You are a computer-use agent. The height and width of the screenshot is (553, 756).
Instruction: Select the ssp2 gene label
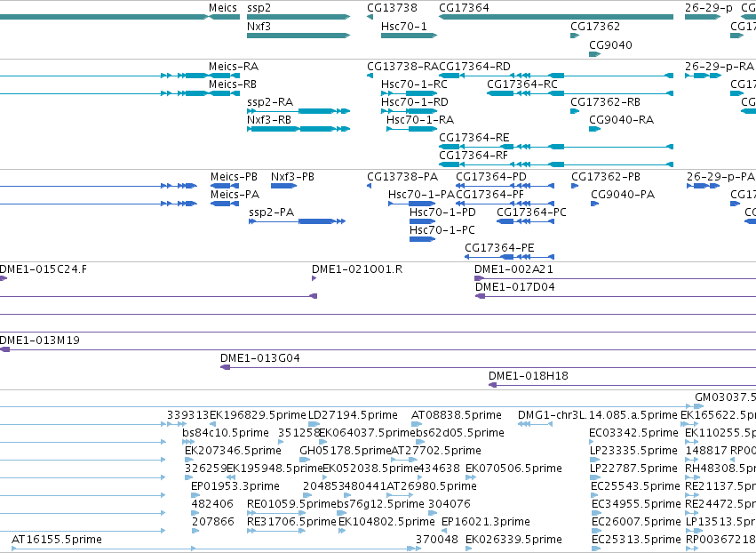click(259, 8)
